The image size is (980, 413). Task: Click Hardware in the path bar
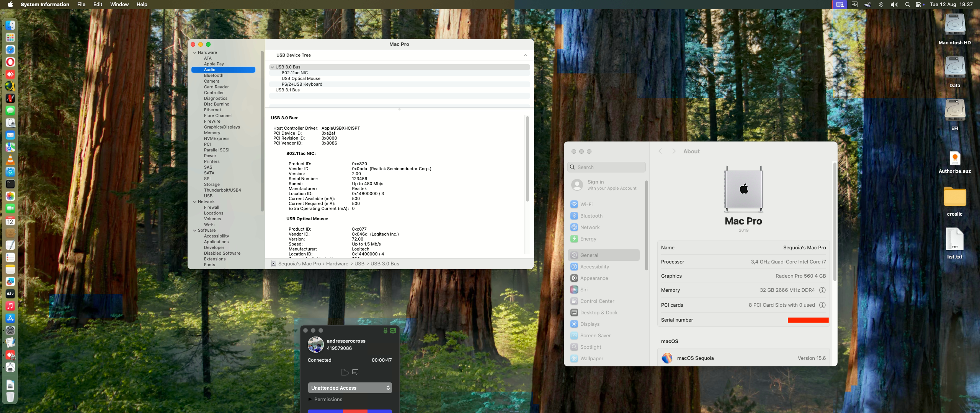click(337, 264)
